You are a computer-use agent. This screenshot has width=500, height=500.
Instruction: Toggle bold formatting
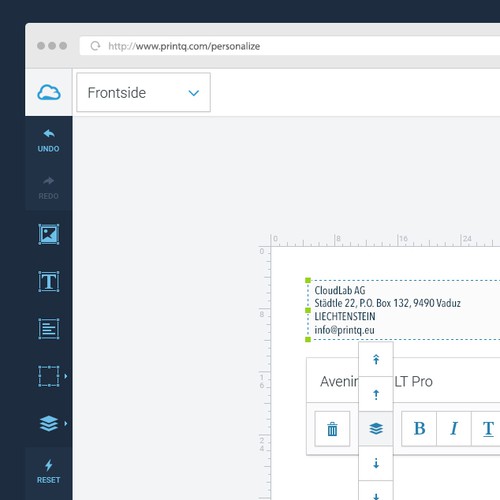(x=419, y=429)
